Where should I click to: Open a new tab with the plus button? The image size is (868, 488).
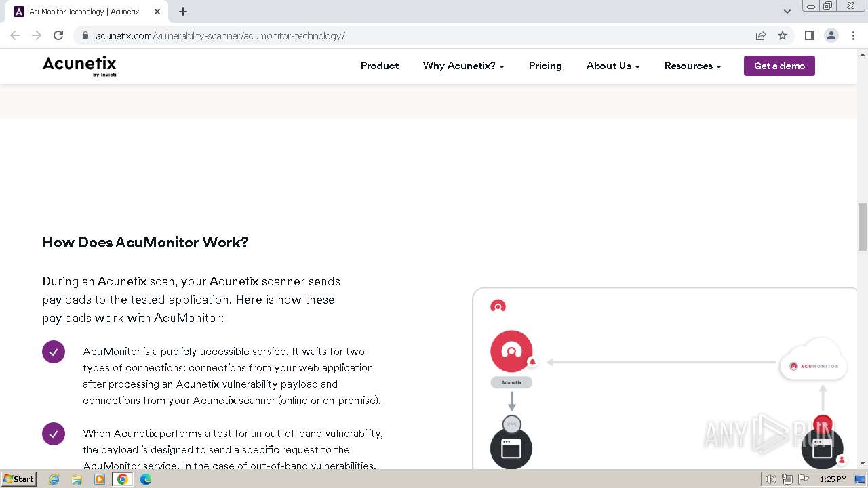coord(183,12)
